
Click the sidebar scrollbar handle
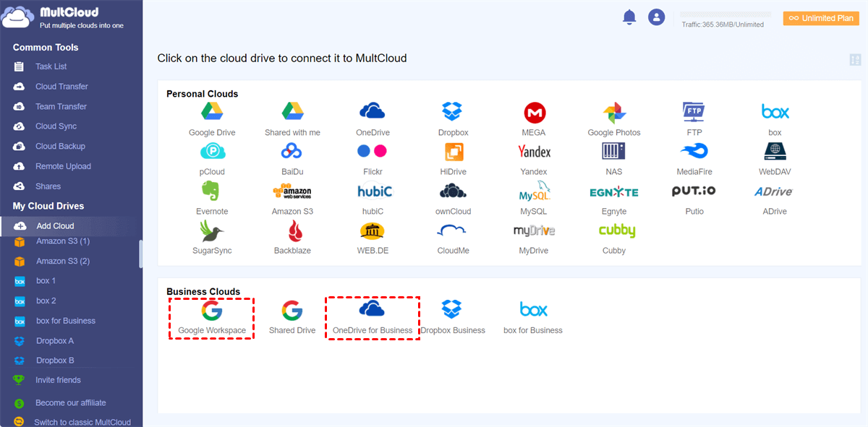140,254
